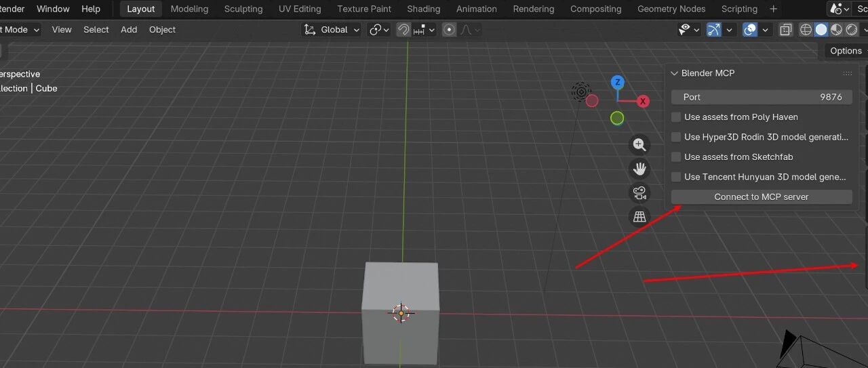This screenshot has height=368, width=868.
Task: Click the Cube text in viewport overlay
Action: pyautogui.click(x=47, y=89)
